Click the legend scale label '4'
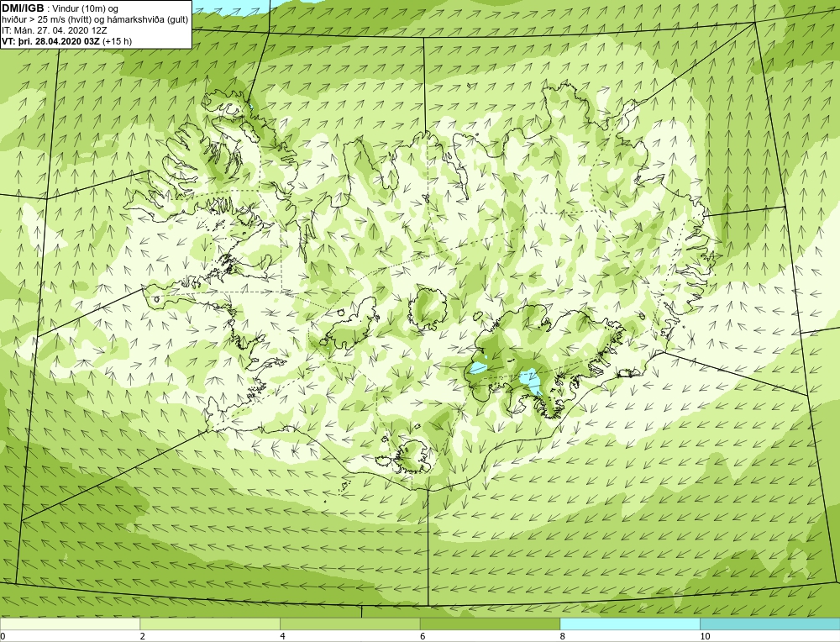The height and width of the screenshot is (642, 840). point(282,636)
